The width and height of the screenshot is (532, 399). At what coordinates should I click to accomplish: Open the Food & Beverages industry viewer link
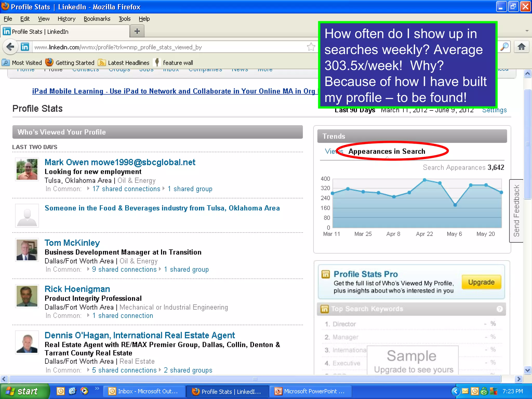tap(162, 208)
